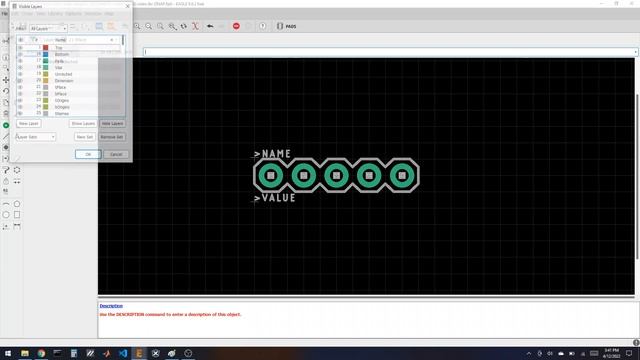Click the New Set button
The width and height of the screenshot is (640, 360).
[85, 137]
